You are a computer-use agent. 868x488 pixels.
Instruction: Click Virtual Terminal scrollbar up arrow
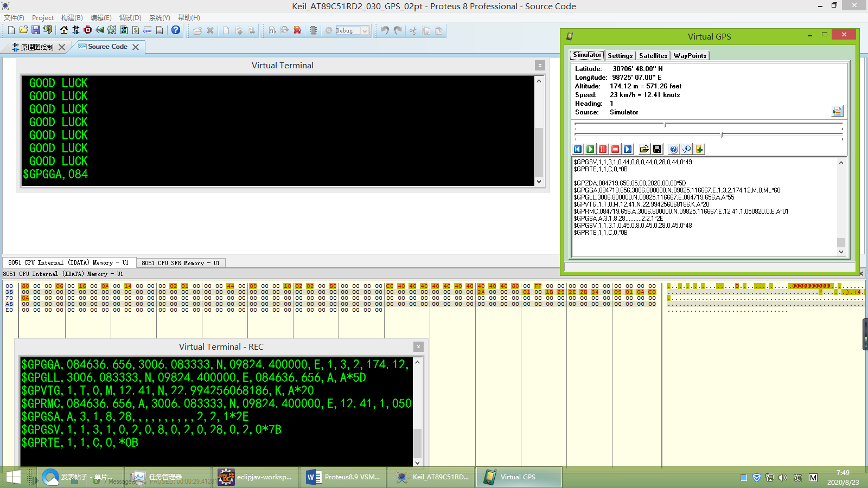(x=539, y=81)
